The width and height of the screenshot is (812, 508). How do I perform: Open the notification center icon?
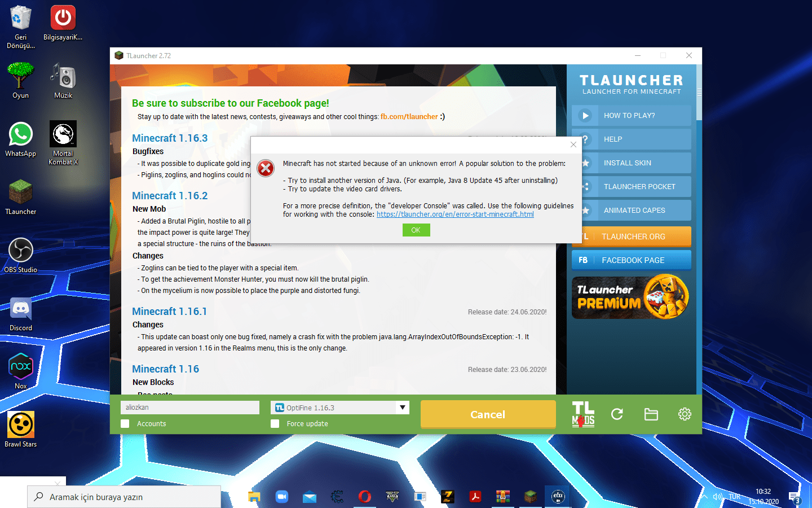click(795, 498)
